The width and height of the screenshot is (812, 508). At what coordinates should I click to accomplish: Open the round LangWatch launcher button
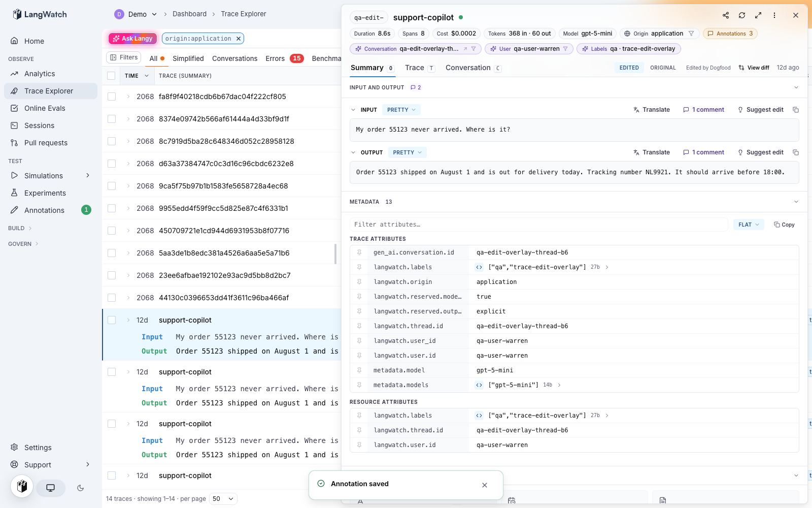point(22,486)
